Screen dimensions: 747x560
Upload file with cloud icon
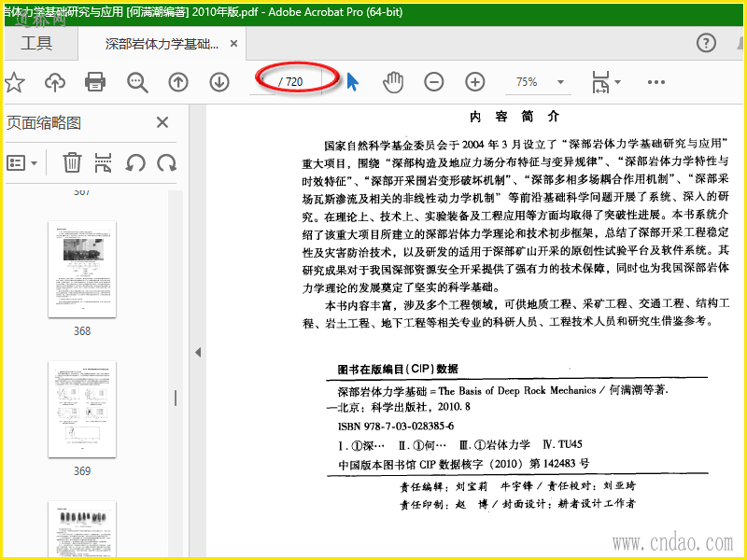click(x=55, y=82)
